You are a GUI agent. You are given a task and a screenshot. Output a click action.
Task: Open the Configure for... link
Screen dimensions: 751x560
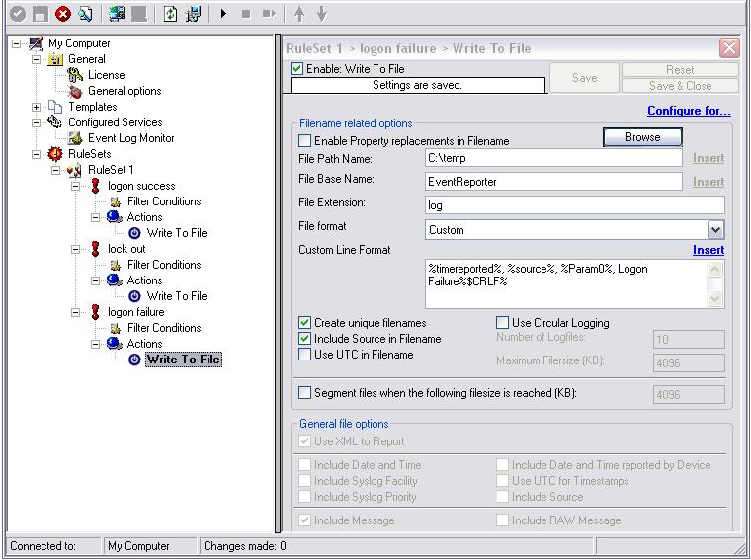tap(689, 111)
